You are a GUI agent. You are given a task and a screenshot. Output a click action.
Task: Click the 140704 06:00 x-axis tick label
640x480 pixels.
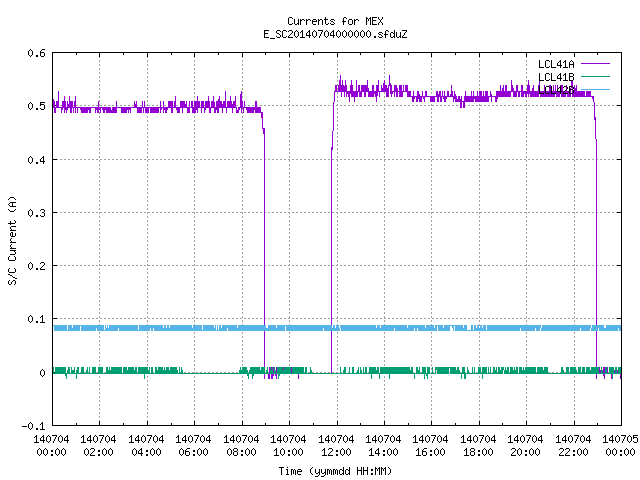[193, 445]
